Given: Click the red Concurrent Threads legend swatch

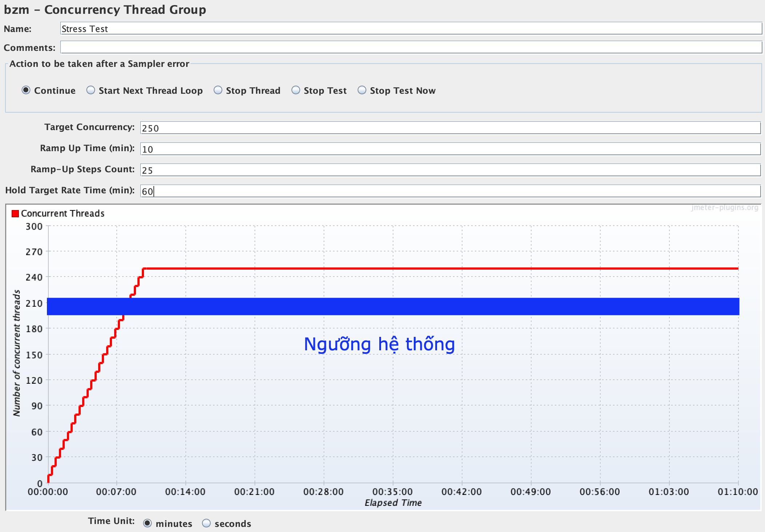Looking at the screenshot, I should [15, 213].
